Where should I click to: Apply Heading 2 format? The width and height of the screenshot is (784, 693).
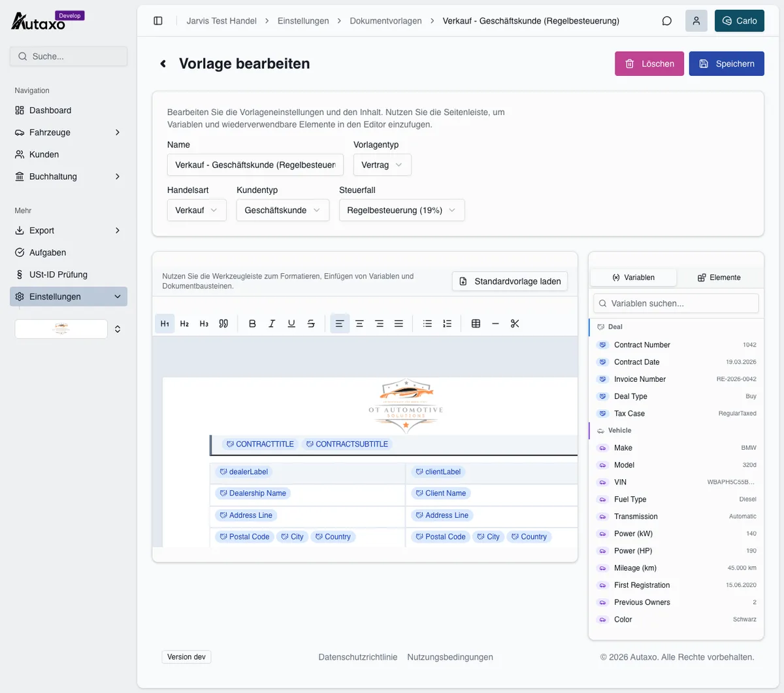pyautogui.click(x=184, y=324)
